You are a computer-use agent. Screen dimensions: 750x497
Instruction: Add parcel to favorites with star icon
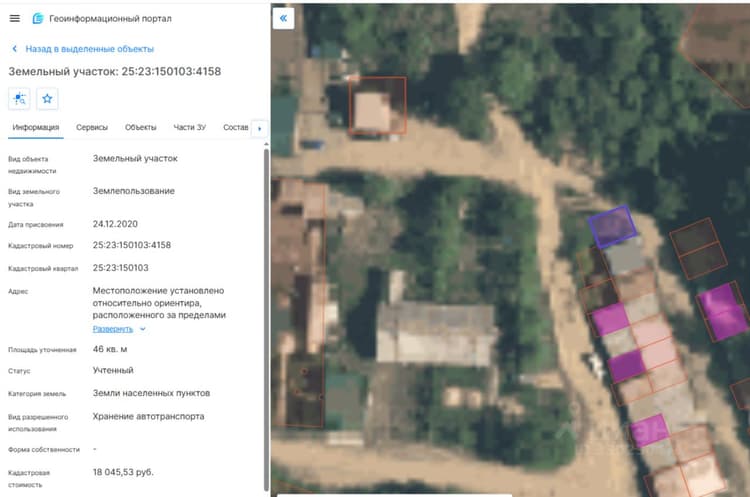47,99
